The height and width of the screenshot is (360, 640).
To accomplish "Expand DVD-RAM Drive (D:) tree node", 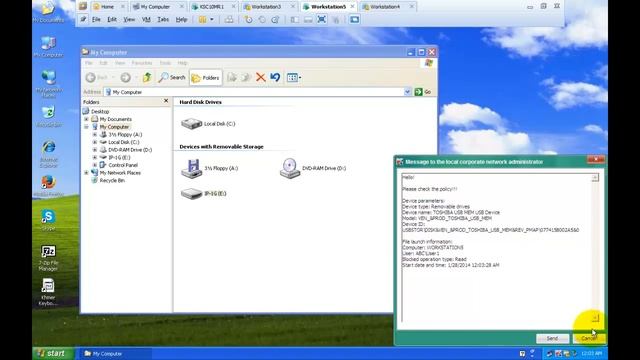I will pos(95,150).
